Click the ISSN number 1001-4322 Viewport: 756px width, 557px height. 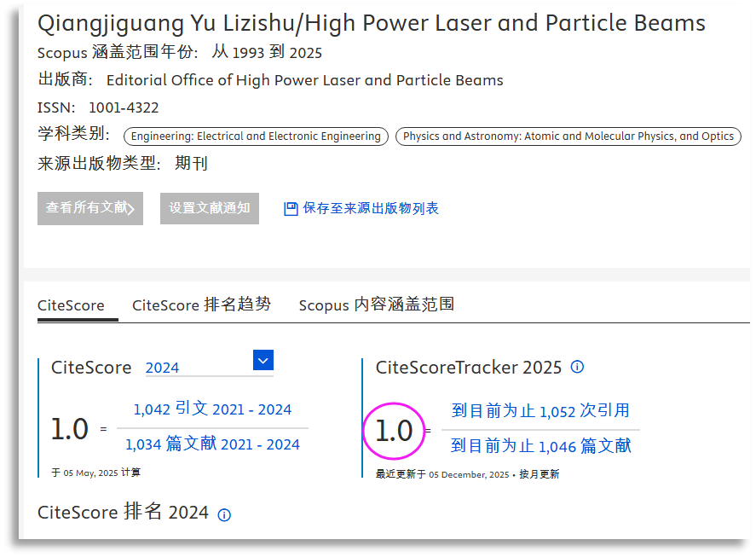[124, 107]
